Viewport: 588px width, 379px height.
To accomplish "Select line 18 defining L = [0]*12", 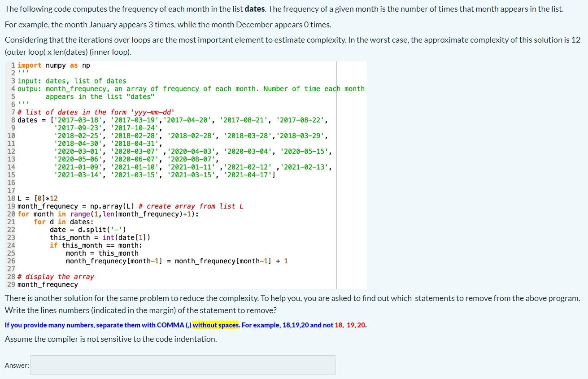I will [x=37, y=198].
